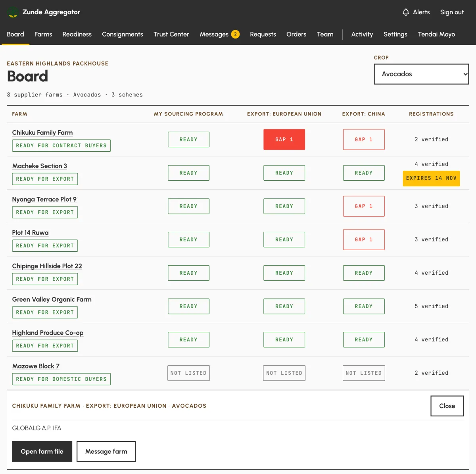Open the Consignments tab
Screen dimensions: 476x474
[123, 34]
